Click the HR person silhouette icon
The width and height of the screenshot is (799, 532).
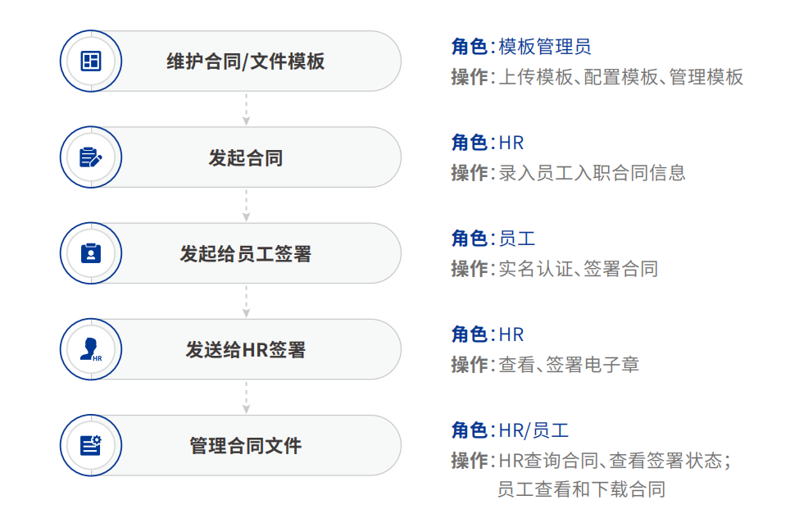click(x=91, y=349)
